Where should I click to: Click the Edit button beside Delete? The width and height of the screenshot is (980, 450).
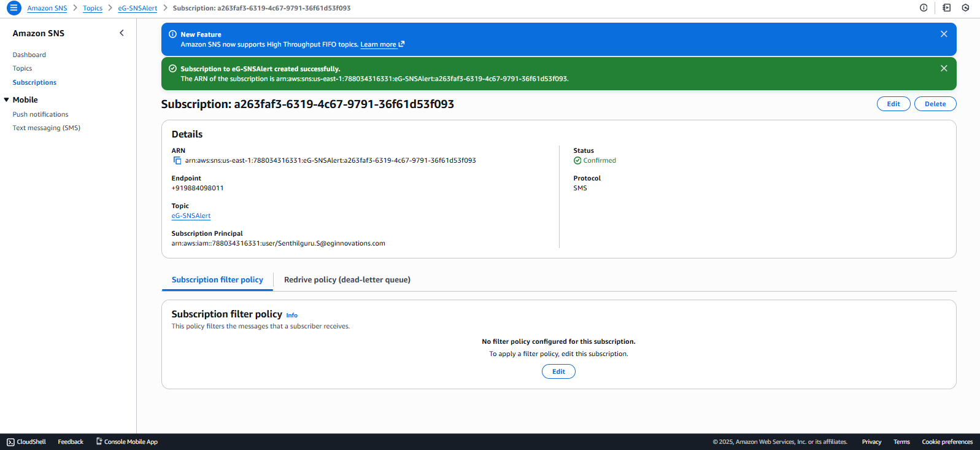pos(893,104)
